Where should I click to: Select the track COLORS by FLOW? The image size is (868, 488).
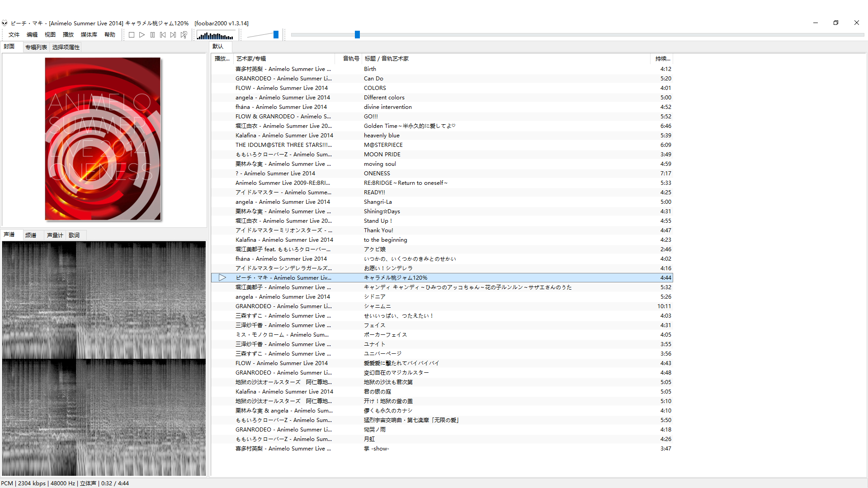442,88
